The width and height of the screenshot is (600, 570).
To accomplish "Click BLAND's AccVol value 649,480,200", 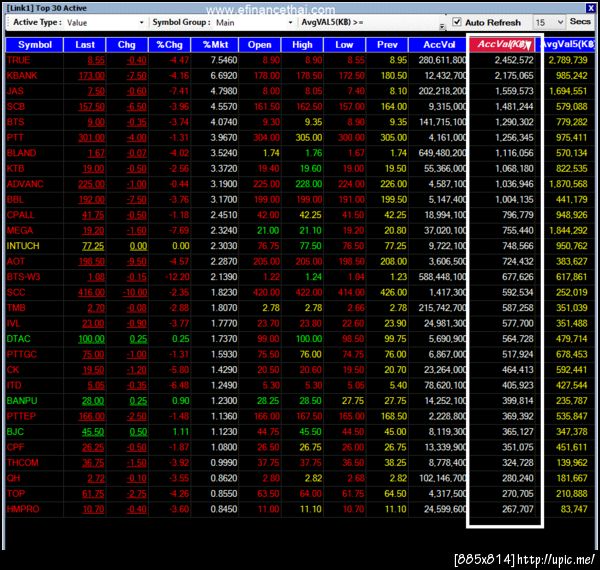I will pyautogui.click(x=442, y=153).
